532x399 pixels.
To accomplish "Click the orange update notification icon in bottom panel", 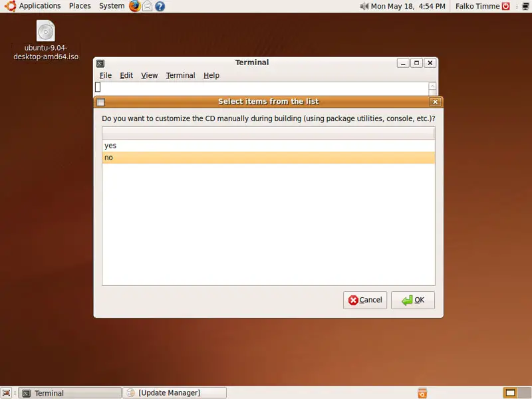I will pyautogui.click(x=422, y=393).
